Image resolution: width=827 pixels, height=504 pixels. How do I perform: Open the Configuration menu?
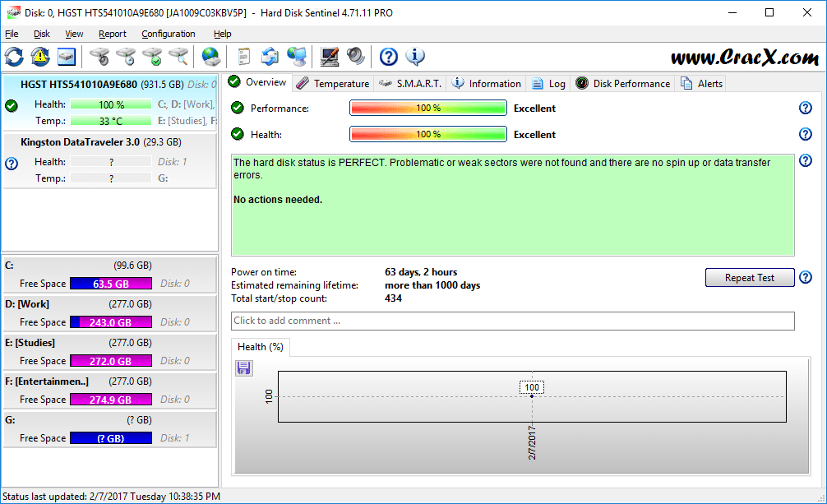[168, 34]
